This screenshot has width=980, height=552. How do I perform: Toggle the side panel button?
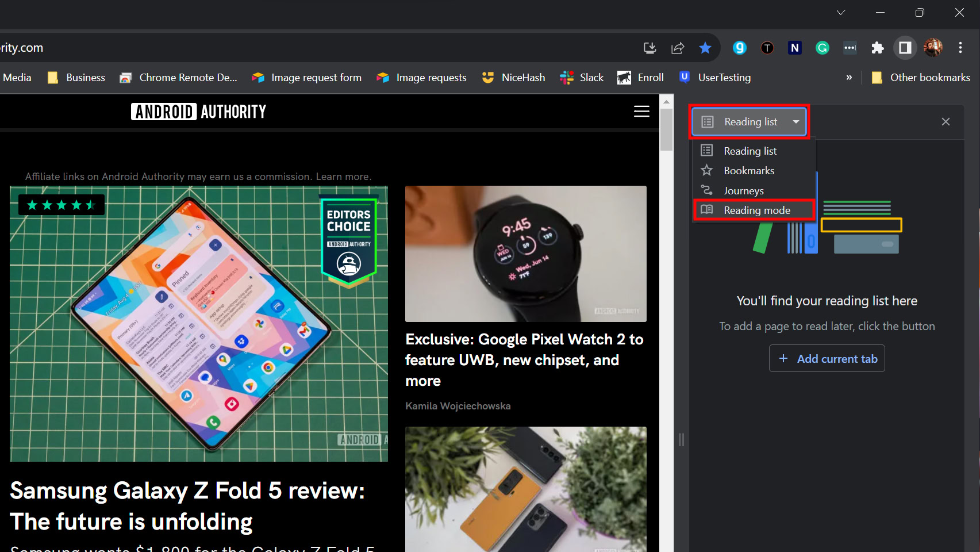point(905,48)
